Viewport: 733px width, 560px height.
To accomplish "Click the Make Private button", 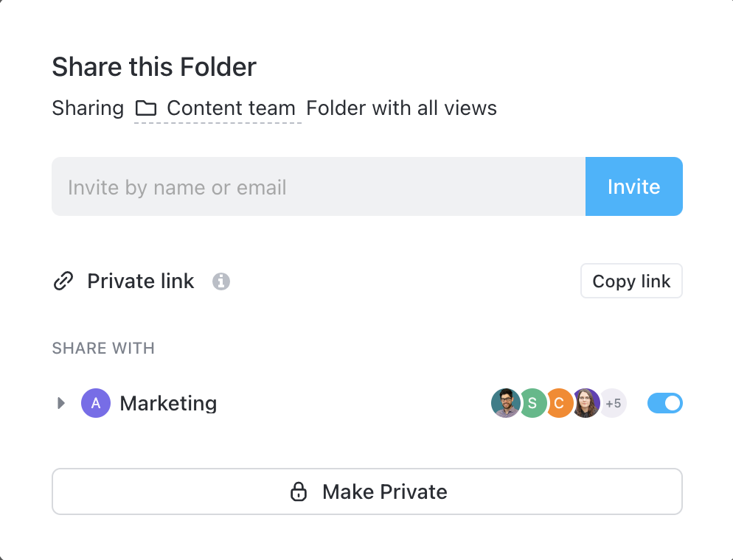I will [367, 491].
